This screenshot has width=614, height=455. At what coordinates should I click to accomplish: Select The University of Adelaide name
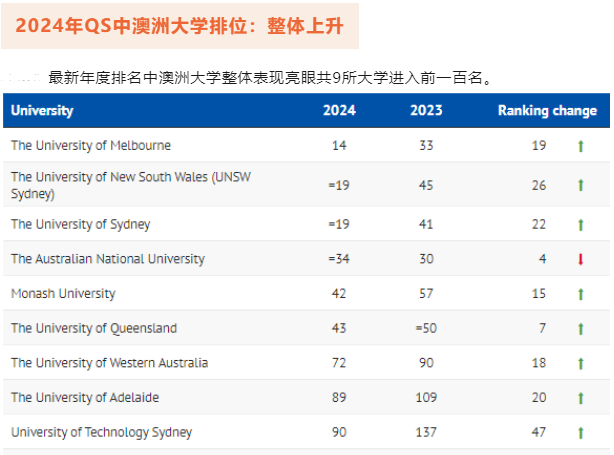click(85, 397)
